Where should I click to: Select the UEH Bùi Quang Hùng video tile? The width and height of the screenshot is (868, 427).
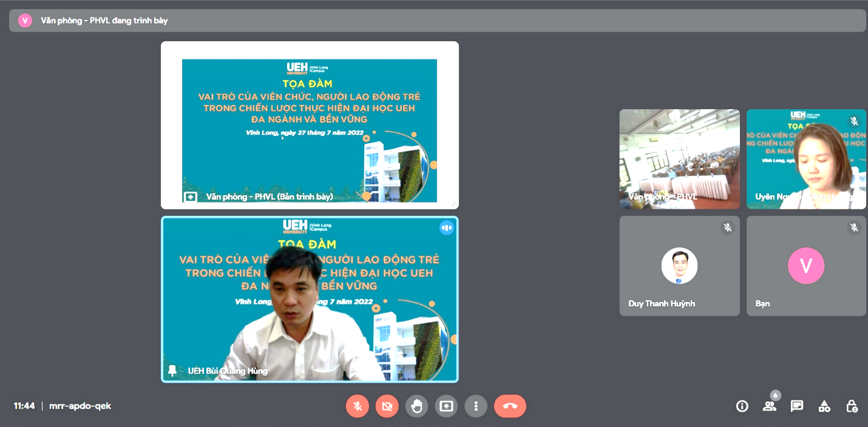coord(310,300)
